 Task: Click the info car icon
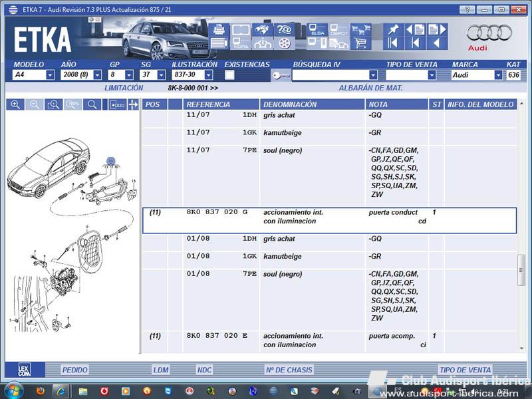click(263, 43)
